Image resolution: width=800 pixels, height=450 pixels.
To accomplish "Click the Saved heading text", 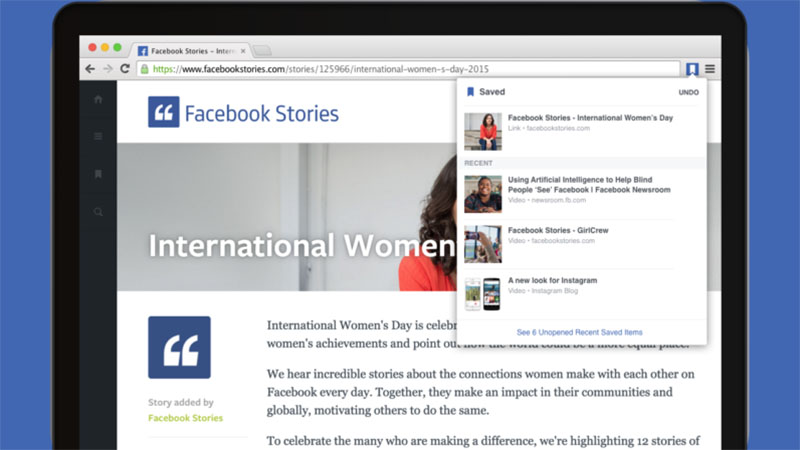I will coord(492,92).
